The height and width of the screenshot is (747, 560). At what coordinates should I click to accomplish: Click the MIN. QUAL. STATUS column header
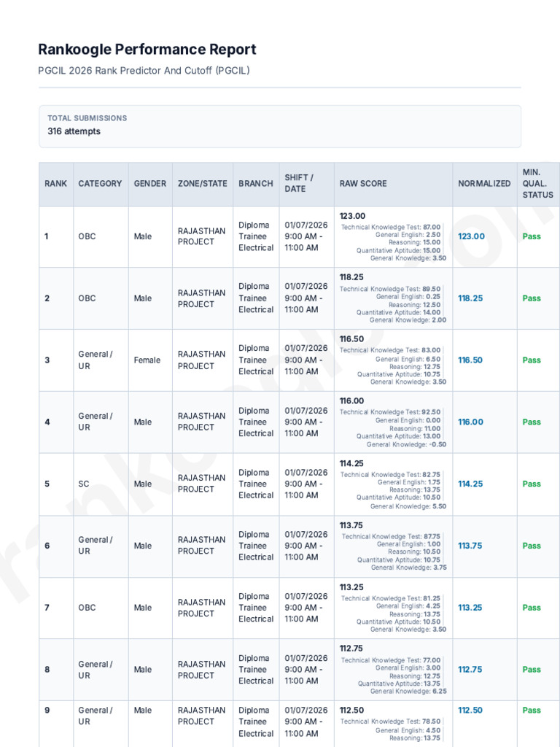pyautogui.click(x=537, y=183)
